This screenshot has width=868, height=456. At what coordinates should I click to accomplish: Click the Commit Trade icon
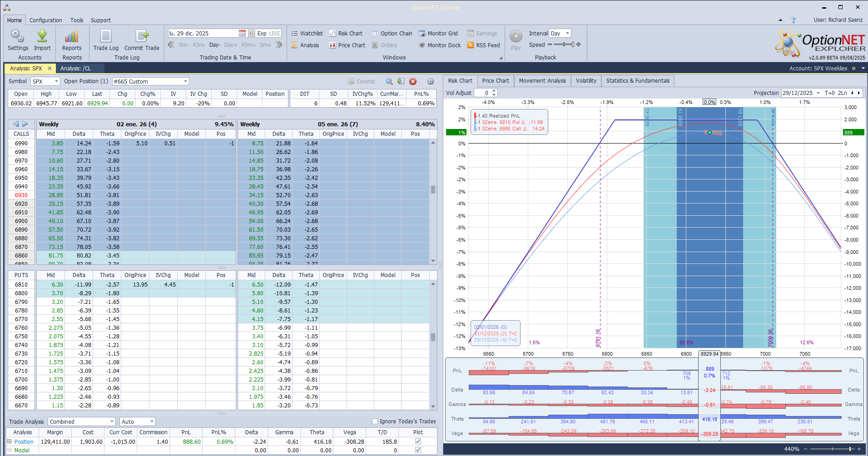click(142, 37)
